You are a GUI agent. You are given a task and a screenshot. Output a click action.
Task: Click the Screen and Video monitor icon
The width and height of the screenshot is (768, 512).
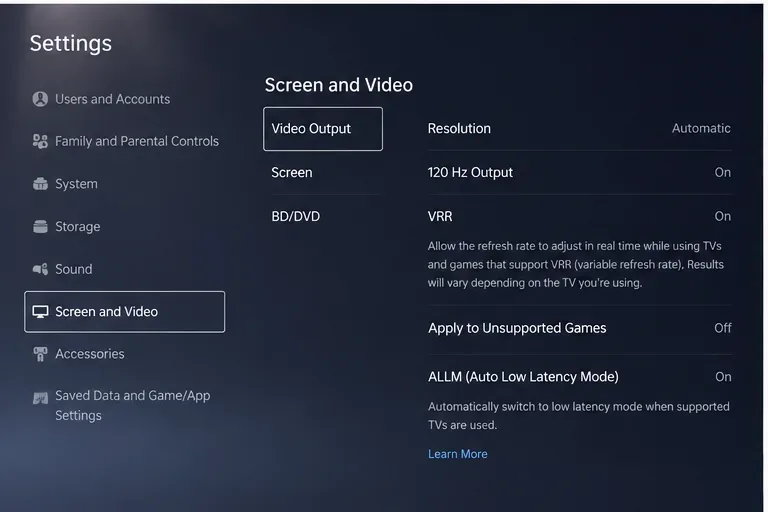pyautogui.click(x=40, y=312)
